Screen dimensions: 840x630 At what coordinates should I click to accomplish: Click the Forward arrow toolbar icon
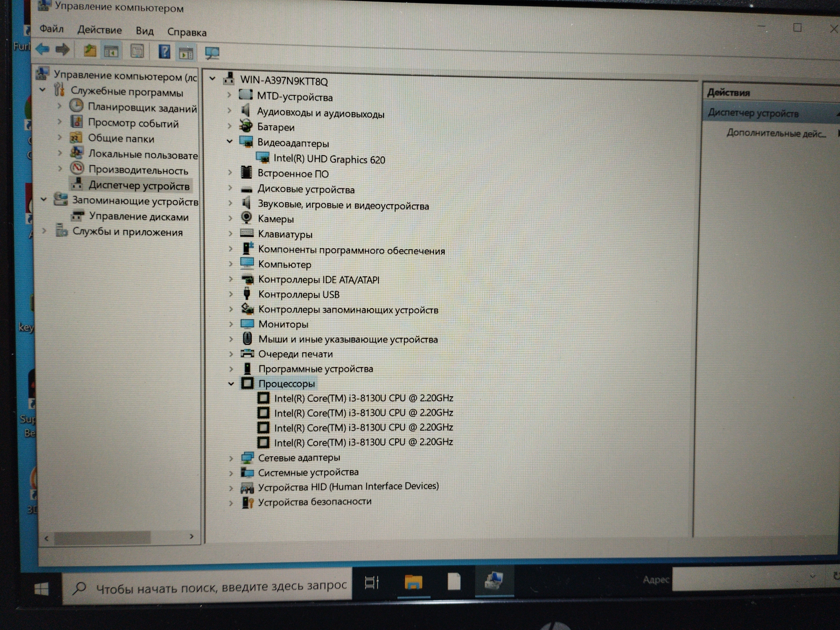pyautogui.click(x=63, y=49)
